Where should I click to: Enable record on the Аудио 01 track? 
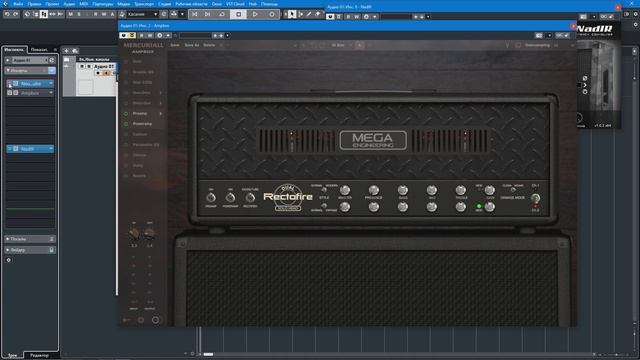98,73
